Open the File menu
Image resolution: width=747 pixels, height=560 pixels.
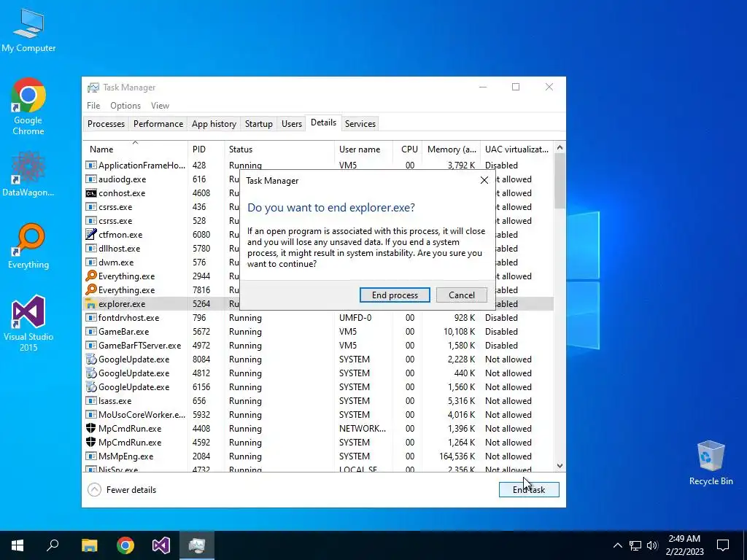[x=93, y=106]
